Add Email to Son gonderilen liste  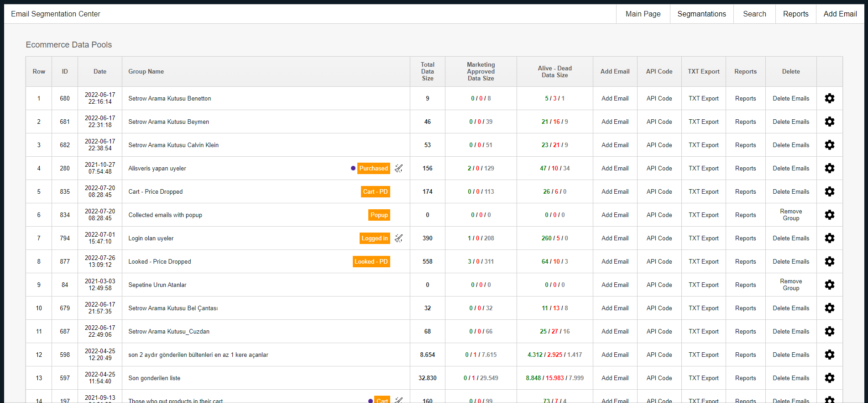coord(615,378)
